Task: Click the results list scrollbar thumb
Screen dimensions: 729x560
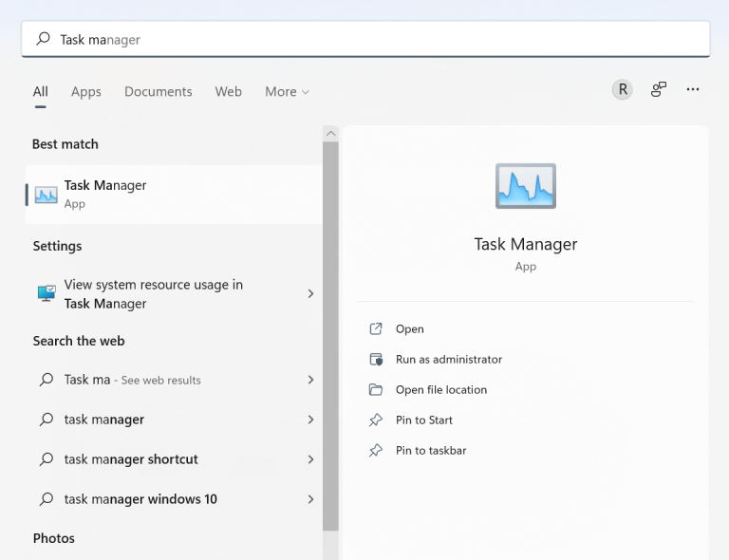Action: point(330,336)
